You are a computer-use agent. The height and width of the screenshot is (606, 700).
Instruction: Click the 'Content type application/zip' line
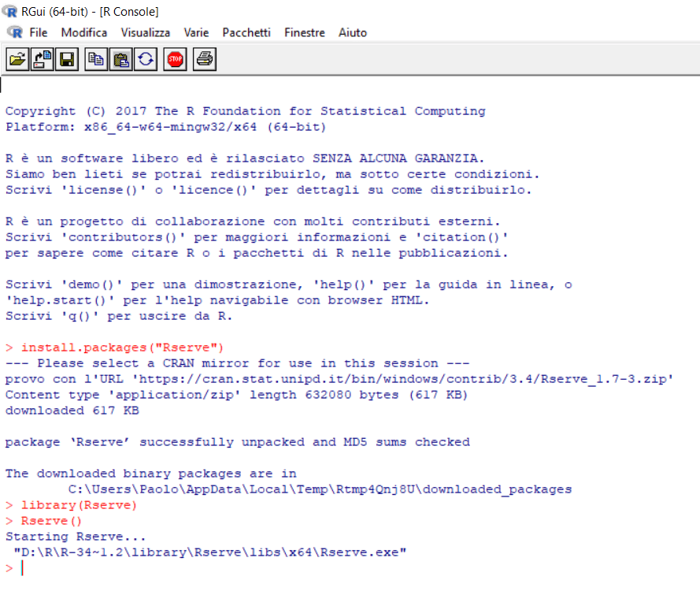pyautogui.click(x=236, y=395)
